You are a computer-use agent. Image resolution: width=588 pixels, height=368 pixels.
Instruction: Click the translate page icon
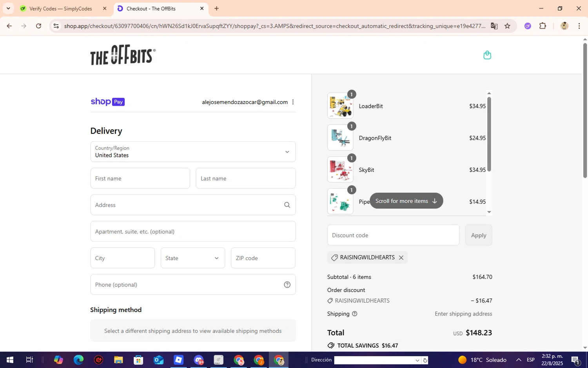[494, 26]
